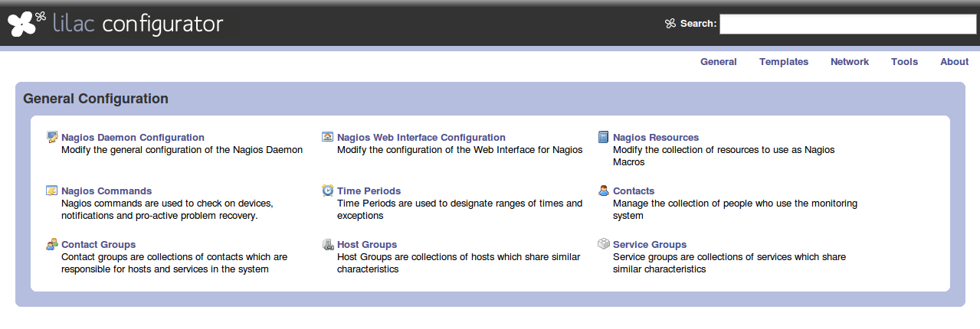
Task: Click the Contact Groups icon
Action: [52, 244]
